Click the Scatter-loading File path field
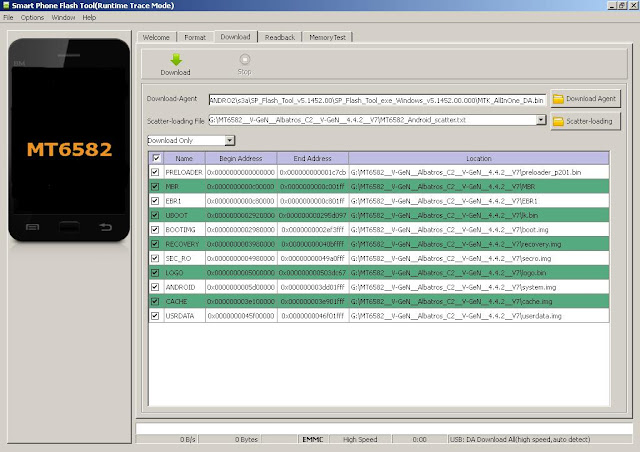Image resolution: width=640 pixels, height=452 pixels. click(372, 120)
